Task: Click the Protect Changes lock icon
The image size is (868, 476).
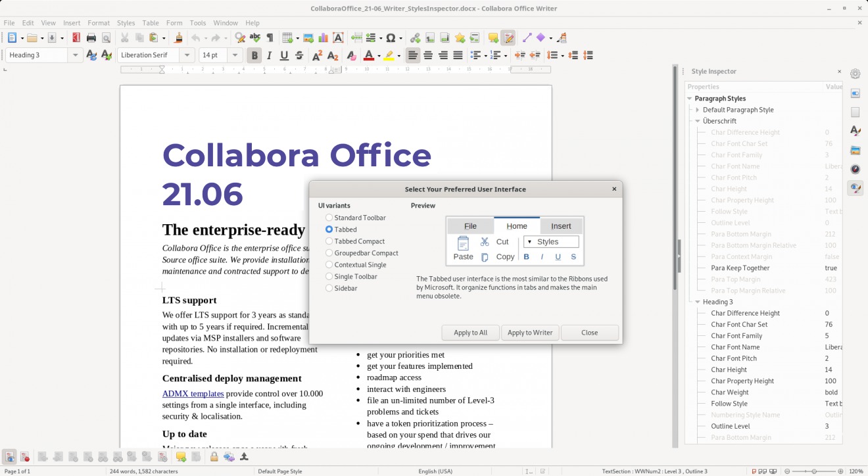Action: coord(214,456)
